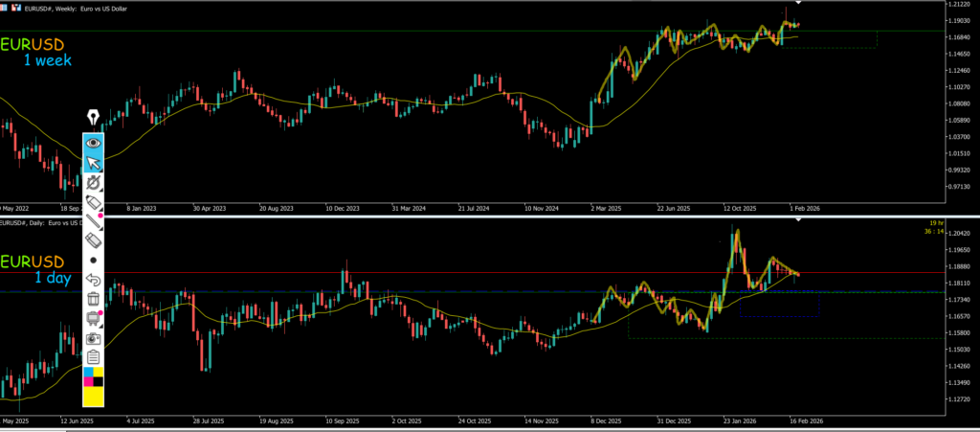Select the arrow pointer tool
Image resolution: width=980 pixels, height=432 pixels.
(93, 163)
